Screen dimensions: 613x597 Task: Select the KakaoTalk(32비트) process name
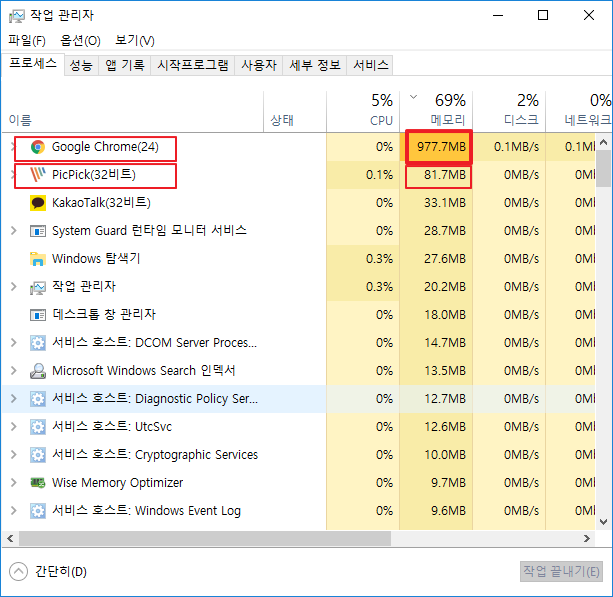pyautogui.click(x=101, y=203)
